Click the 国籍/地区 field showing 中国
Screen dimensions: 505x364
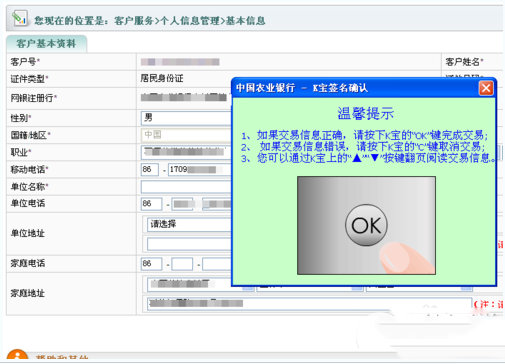[x=186, y=135]
